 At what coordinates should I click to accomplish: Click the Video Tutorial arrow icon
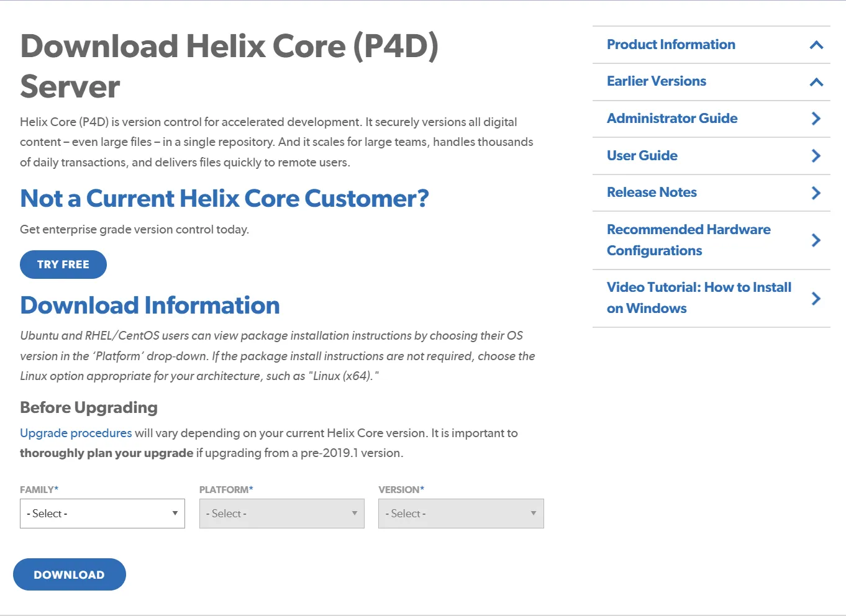click(816, 299)
